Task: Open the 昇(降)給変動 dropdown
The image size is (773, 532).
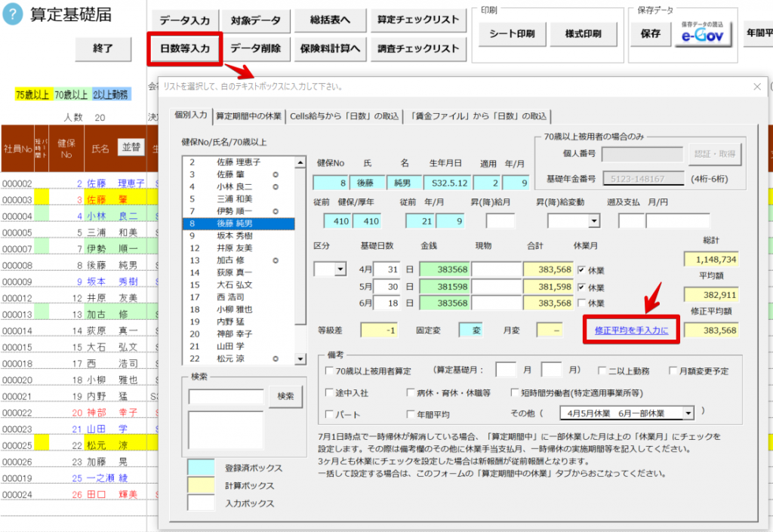Action: (594, 221)
